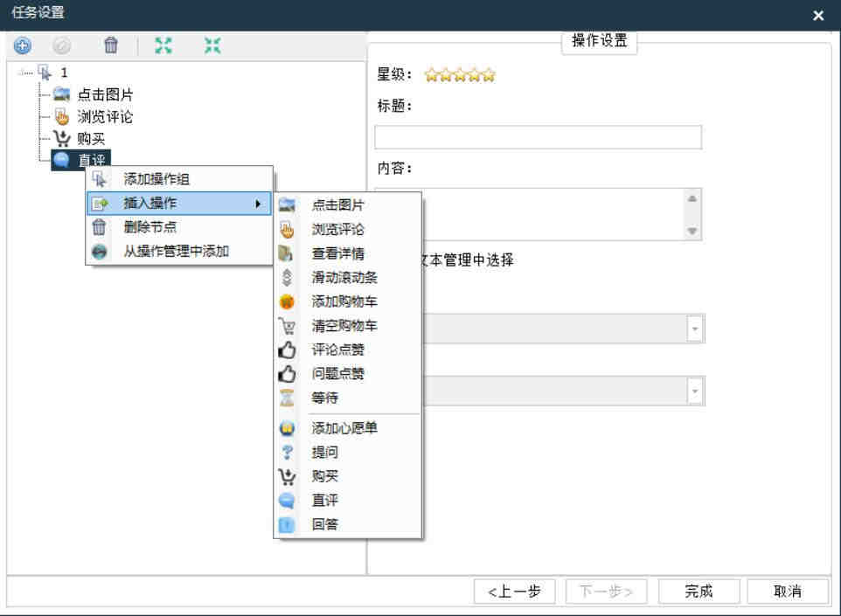Image resolution: width=841 pixels, height=616 pixels.
Task: Click the 购买 cart icon in submenu
Action: pos(287,476)
